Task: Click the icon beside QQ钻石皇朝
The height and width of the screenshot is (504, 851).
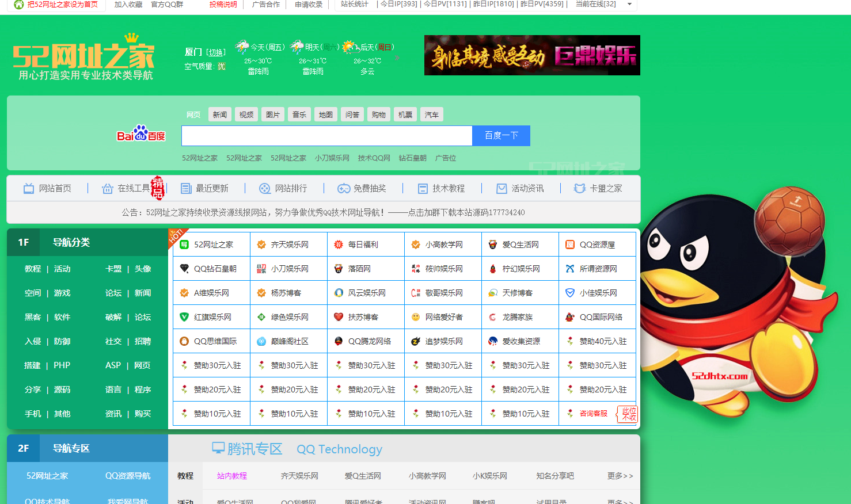Action: 184,269
